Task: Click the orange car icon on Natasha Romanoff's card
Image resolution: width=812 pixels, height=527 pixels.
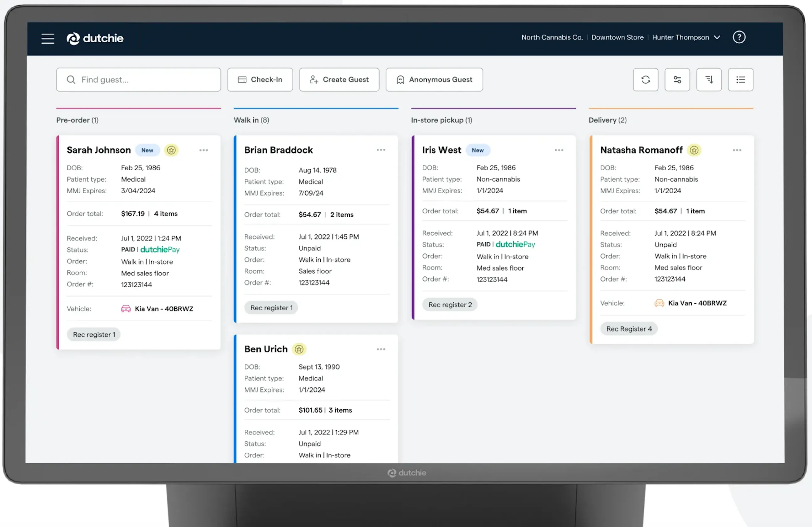Action: point(659,303)
